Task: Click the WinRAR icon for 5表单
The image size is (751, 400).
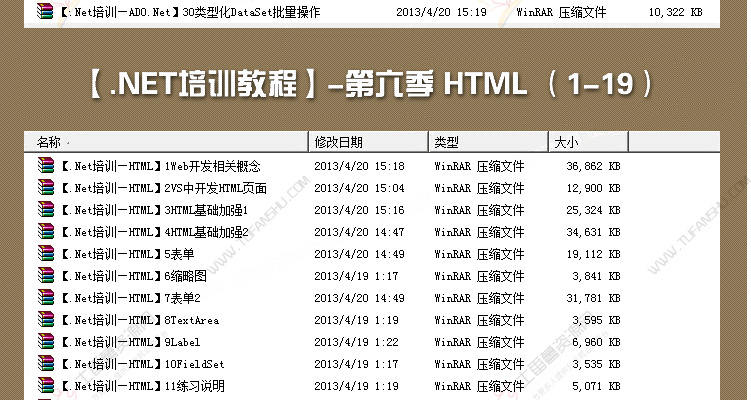Action: click(46, 254)
